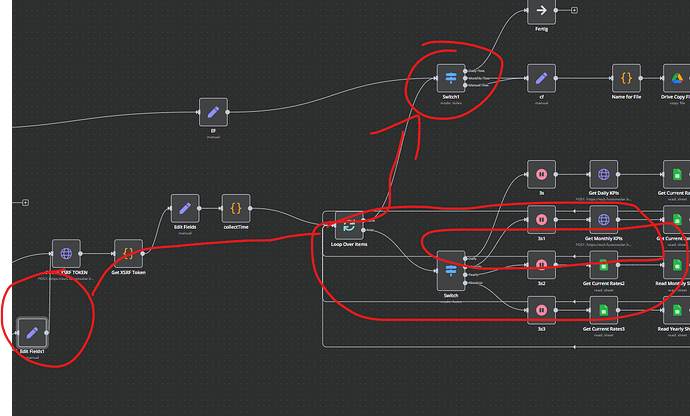Viewport: 690px width, 416px height.
Task: Click the 'Get Current Rates2' label
Action: tap(604, 283)
